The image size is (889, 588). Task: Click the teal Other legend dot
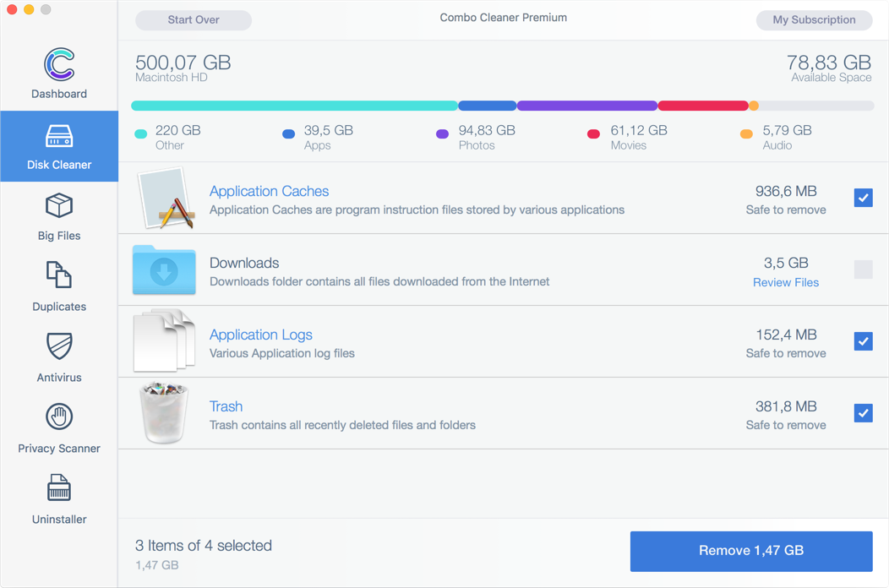[140, 133]
